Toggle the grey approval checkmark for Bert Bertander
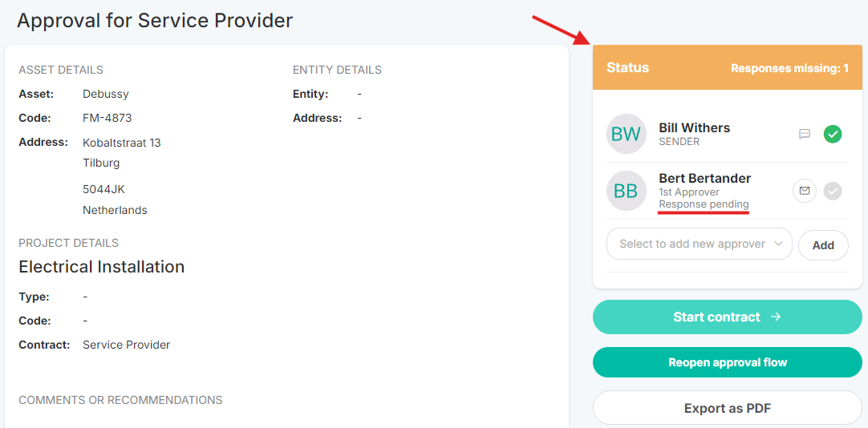 point(833,191)
